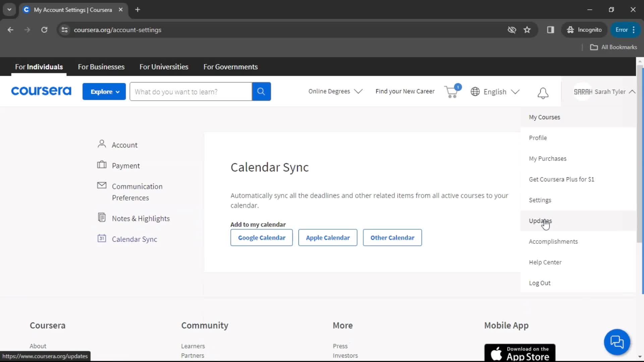
Task: Click the Payment wallet icon
Action: click(x=102, y=165)
